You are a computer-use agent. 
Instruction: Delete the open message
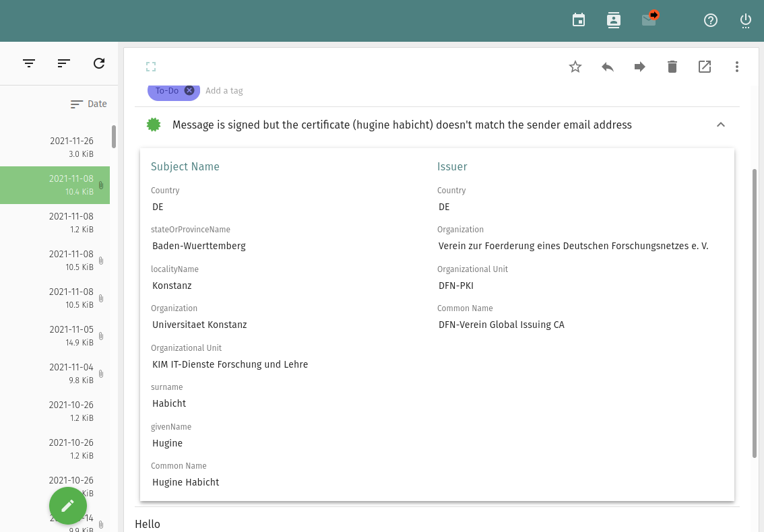(x=672, y=67)
